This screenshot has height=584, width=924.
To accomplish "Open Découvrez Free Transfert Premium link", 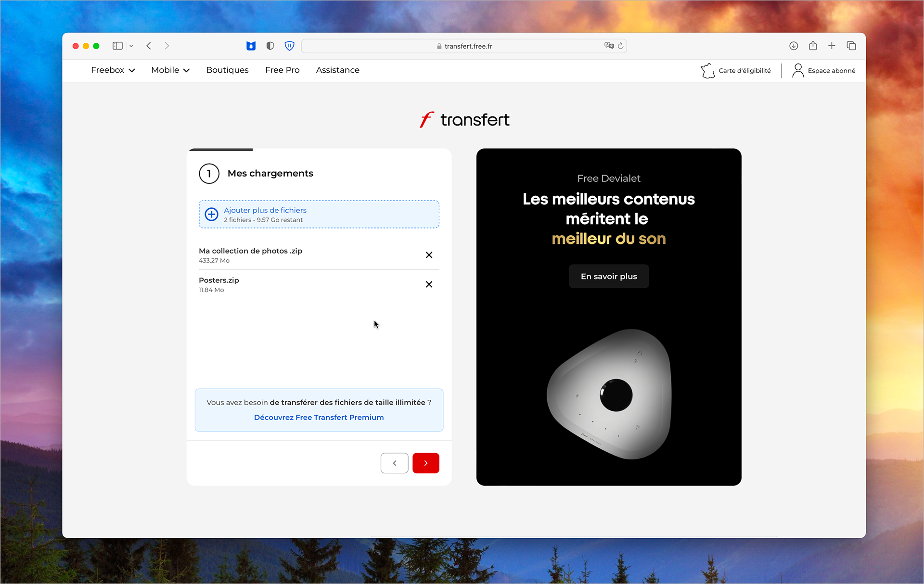I will pos(319,418).
